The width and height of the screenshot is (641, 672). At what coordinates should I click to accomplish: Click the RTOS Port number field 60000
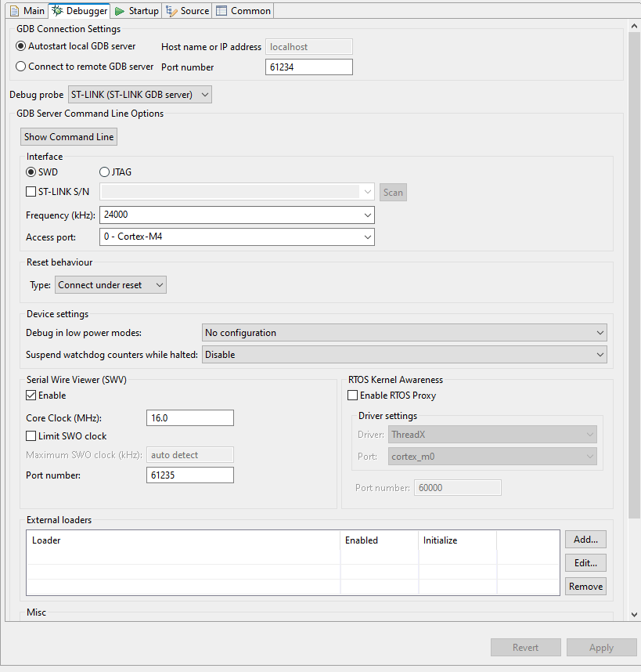coord(458,488)
